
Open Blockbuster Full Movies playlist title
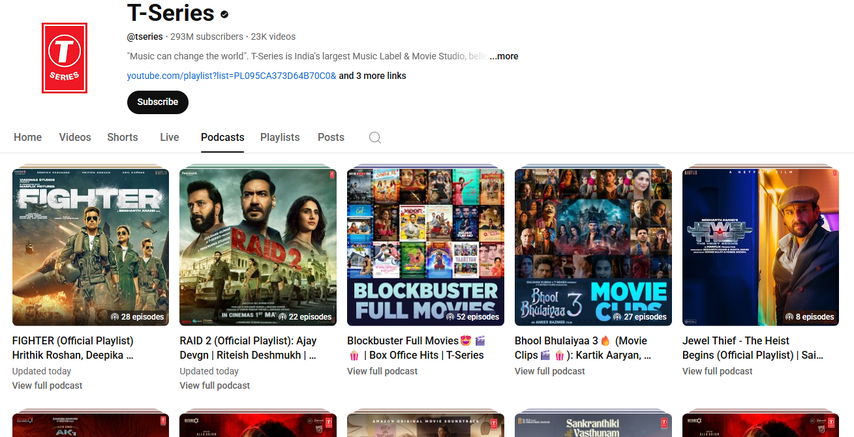pos(416,348)
